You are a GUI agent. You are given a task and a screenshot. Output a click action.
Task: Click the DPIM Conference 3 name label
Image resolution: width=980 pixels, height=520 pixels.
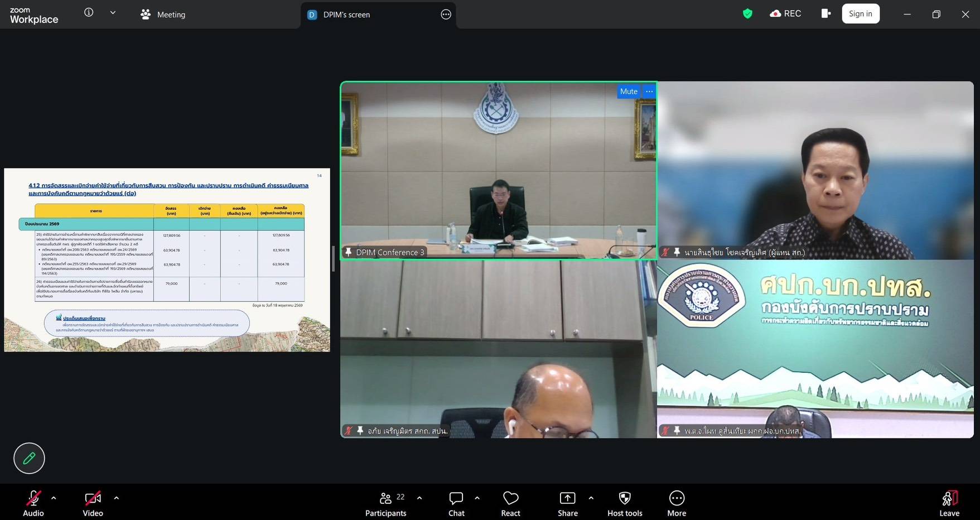390,252
